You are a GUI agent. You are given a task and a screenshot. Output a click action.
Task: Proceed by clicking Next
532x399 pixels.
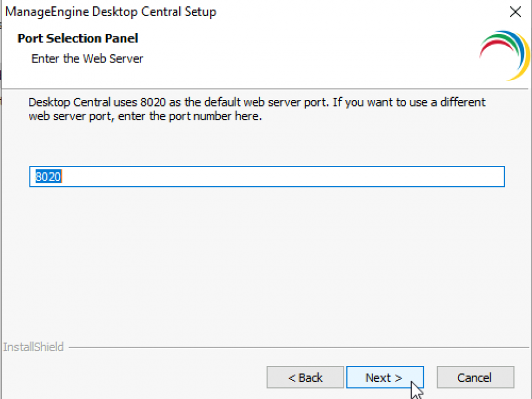pos(385,377)
